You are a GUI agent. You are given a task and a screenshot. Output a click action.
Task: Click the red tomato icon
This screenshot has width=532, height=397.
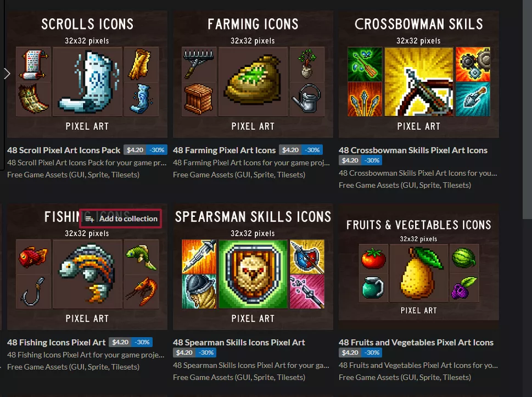tap(373, 259)
